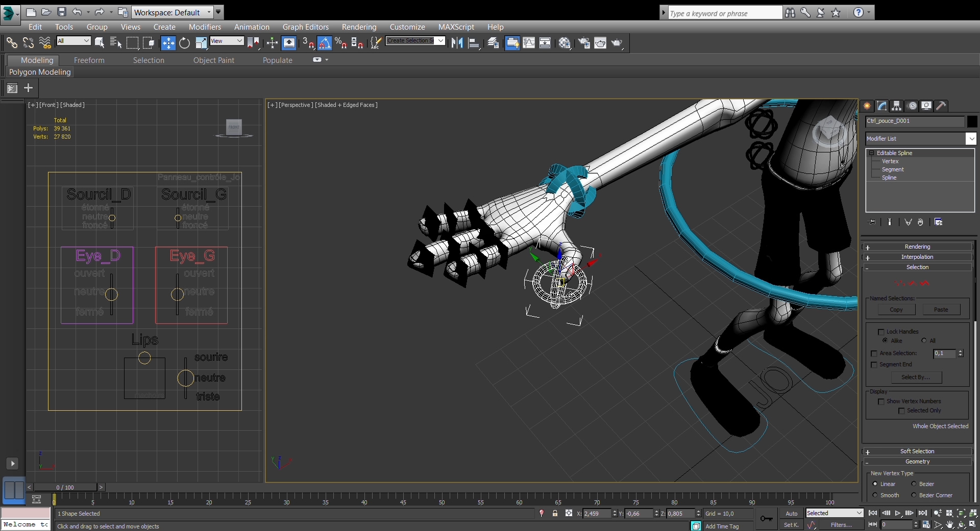The width and height of the screenshot is (980, 531).
Task: Activate the Select and Link tool
Action: 11,43
